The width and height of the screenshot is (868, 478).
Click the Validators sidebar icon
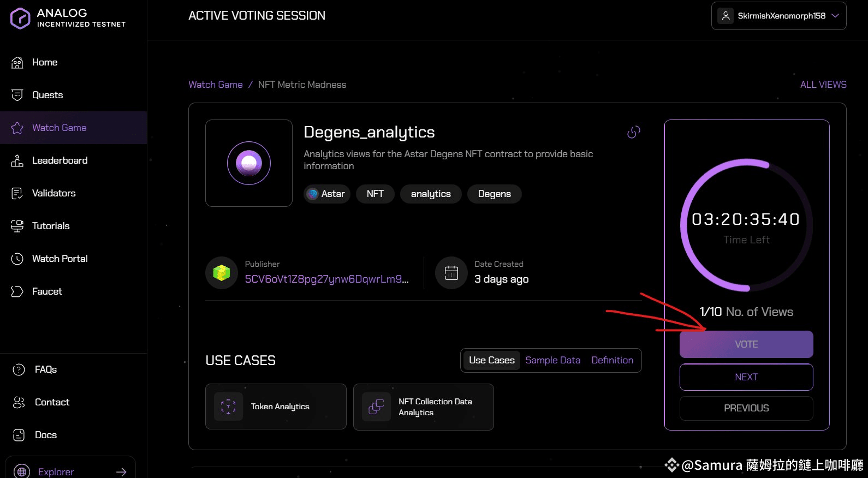coord(17,193)
